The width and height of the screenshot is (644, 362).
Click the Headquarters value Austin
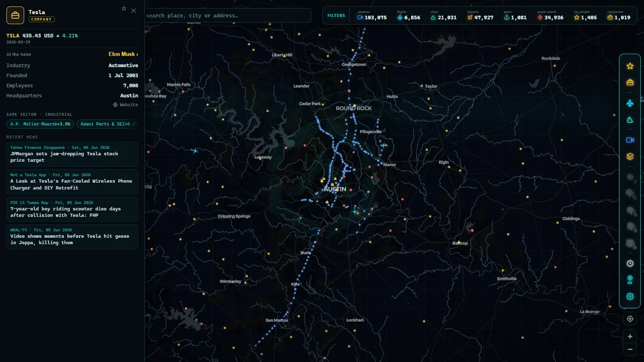point(129,96)
